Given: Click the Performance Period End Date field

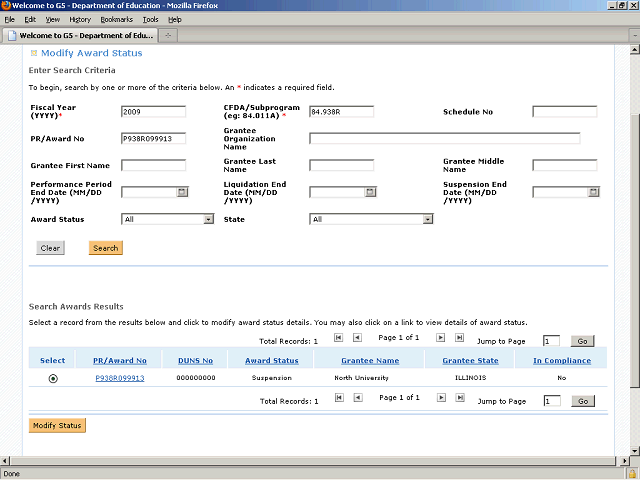Looking at the screenshot, I should click(x=149, y=192).
